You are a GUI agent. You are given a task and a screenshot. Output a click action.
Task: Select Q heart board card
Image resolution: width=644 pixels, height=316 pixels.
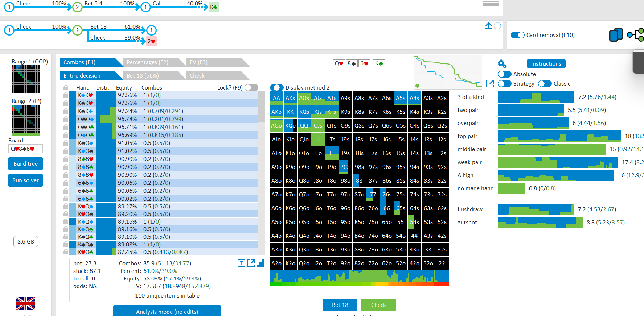pyautogui.click(x=339, y=63)
